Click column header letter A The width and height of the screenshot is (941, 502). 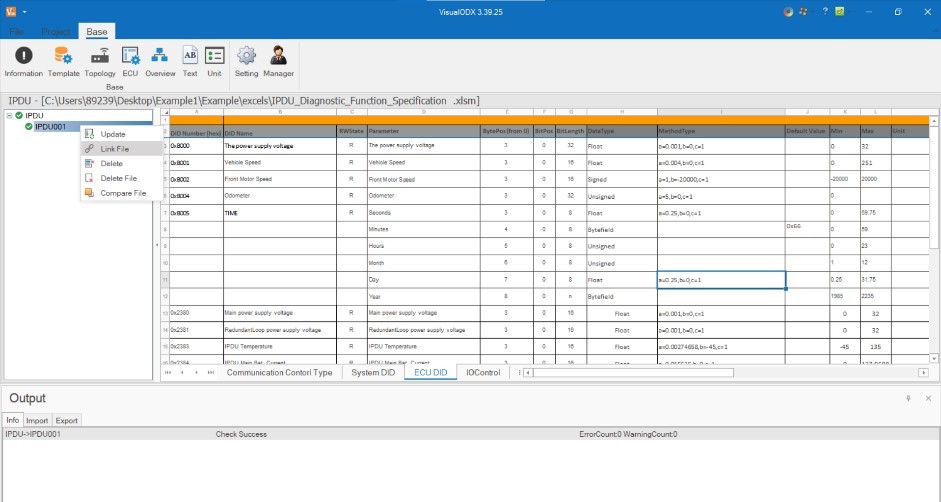pyautogui.click(x=196, y=112)
